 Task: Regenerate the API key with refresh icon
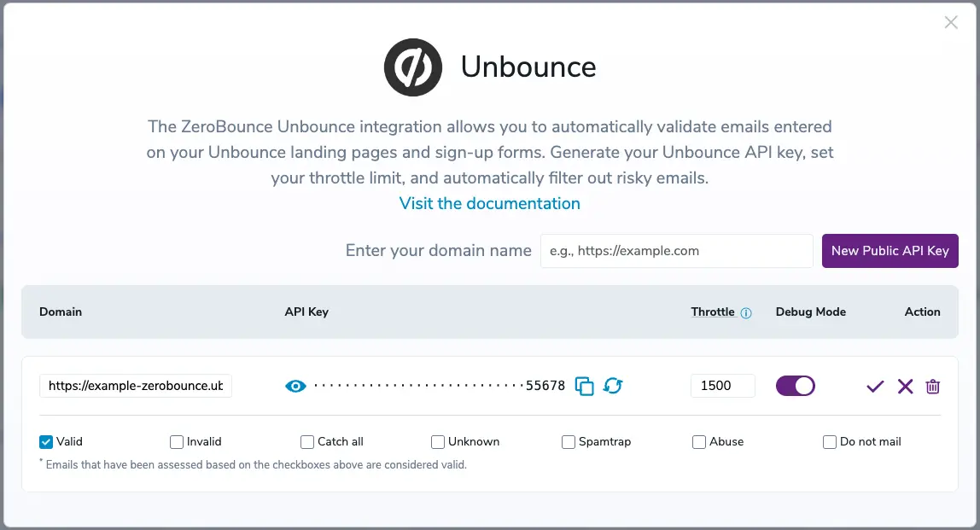click(613, 386)
